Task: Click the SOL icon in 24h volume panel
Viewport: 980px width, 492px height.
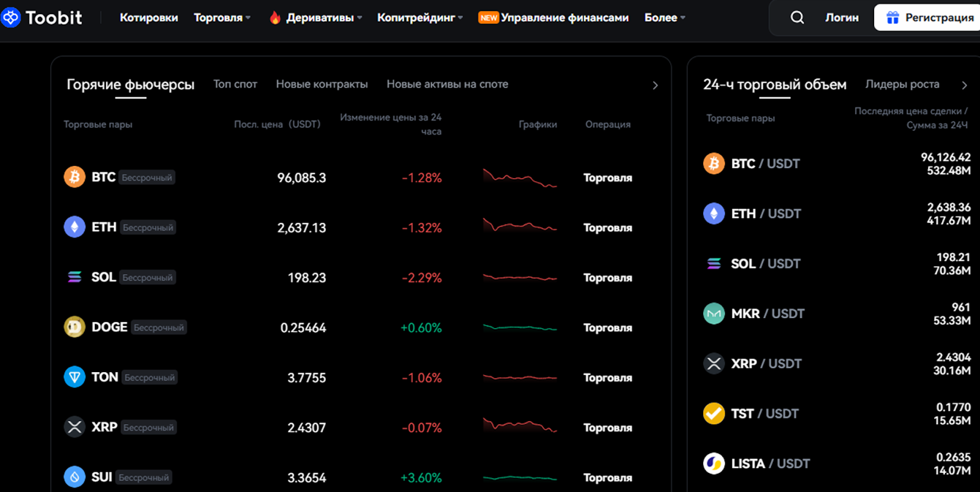Action: [714, 264]
